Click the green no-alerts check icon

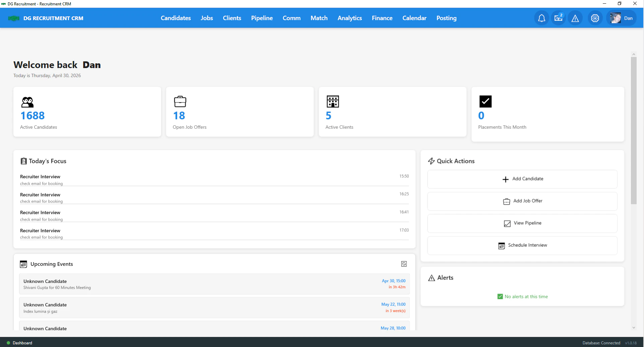(500, 297)
